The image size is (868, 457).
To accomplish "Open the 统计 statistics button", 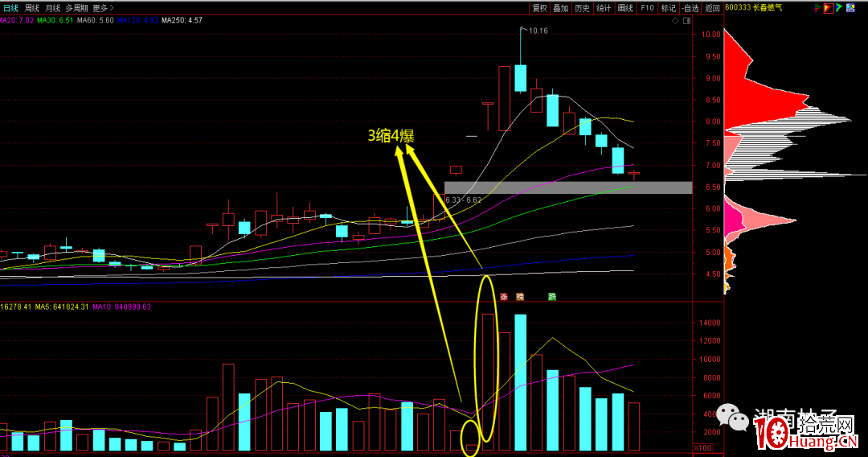I will 604,8.
